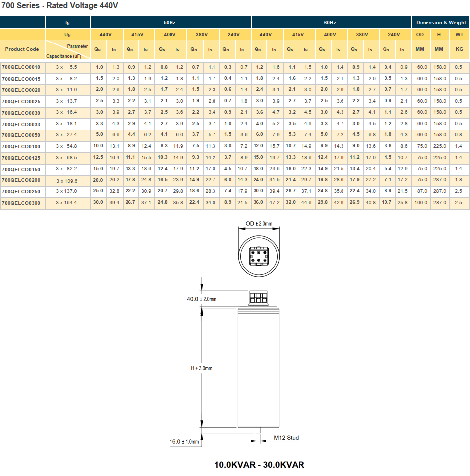Select the M12 Stud label
Viewport: 470px width, 476px height.
[x=286, y=438]
